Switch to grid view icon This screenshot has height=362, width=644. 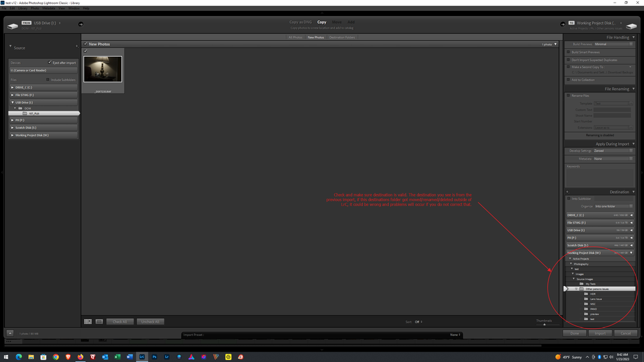point(88,322)
